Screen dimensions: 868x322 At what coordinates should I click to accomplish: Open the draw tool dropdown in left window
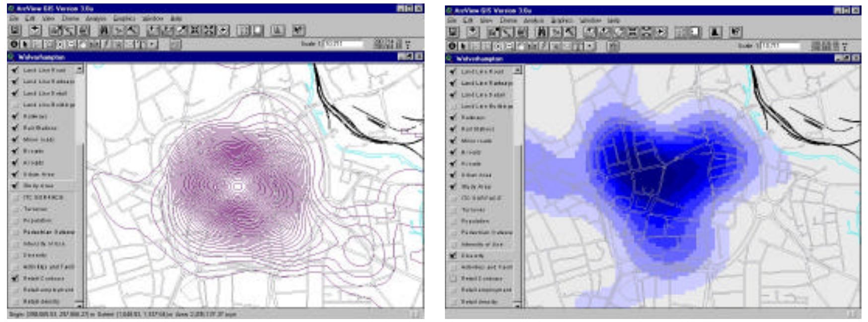151,44
